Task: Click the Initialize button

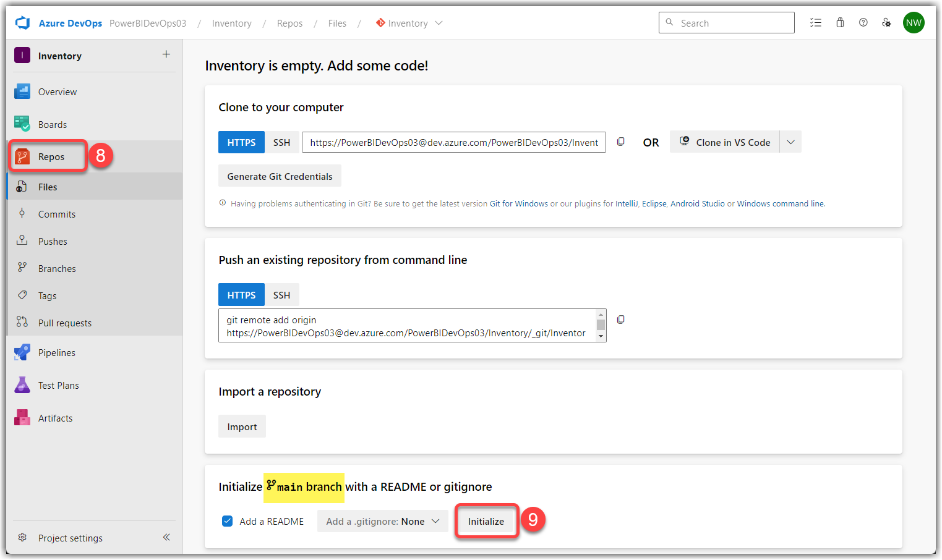Action: point(486,521)
